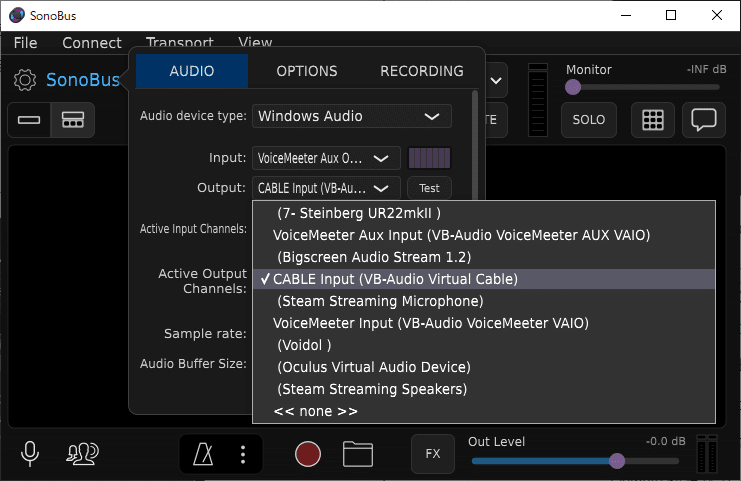Viewport: 741px width, 481px height.
Task: Select Steam Streaming Microphone output
Action: [x=484, y=301]
